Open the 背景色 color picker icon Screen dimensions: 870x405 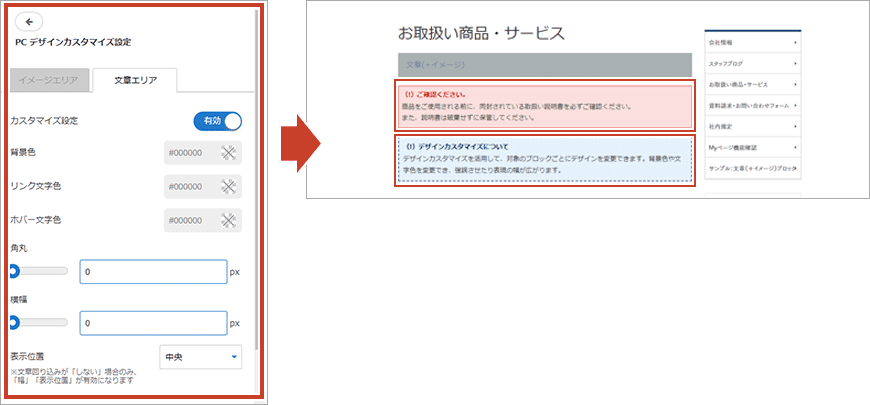click(228, 153)
